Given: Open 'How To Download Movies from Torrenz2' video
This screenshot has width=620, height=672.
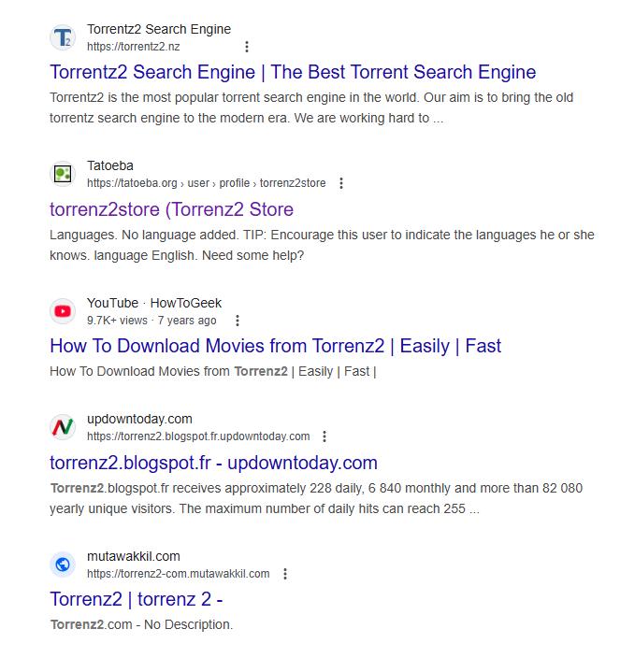Looking at the screenshot, I should point(275,346).
